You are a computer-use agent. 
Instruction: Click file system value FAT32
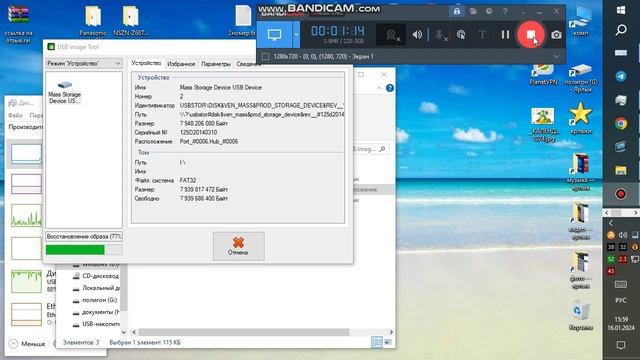click(x=188, y=180)
